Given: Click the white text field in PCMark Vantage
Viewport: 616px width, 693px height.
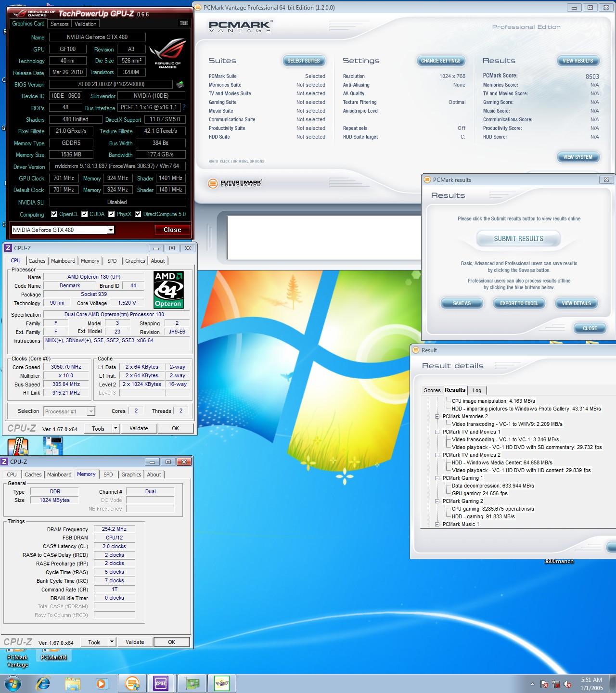Looking at the screenshot, I should [x=324, y=238].
